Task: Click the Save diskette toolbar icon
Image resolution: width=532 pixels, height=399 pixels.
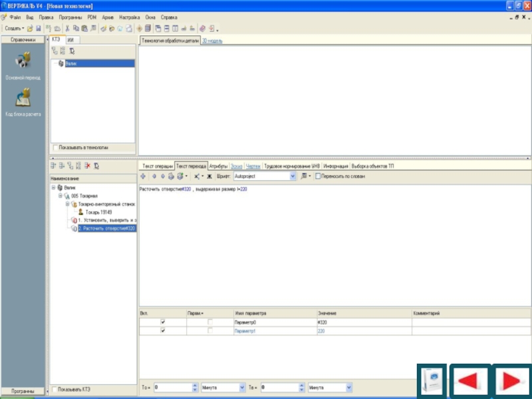Action: tap(39, 29)
